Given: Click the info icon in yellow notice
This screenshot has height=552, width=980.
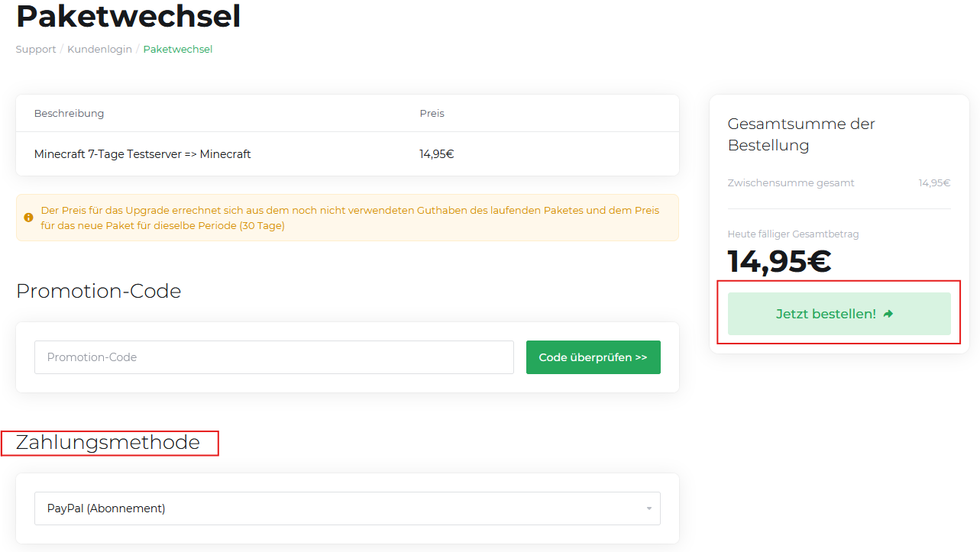Looking at the screenshot, I should tap(29, 218).
